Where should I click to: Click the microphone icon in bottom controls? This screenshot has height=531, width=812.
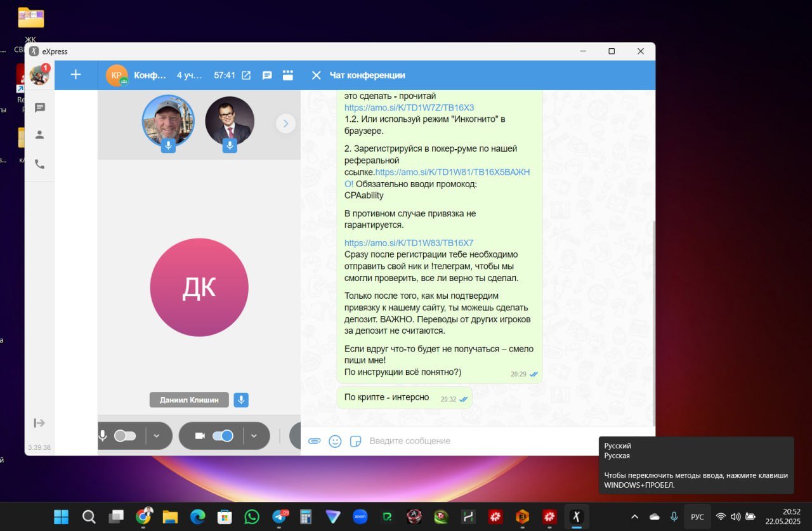103,436
